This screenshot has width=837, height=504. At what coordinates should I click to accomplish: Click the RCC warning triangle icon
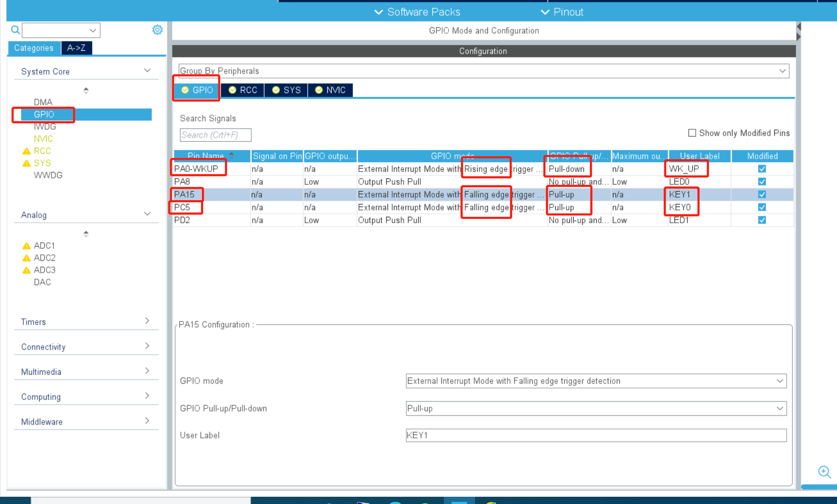26,151
